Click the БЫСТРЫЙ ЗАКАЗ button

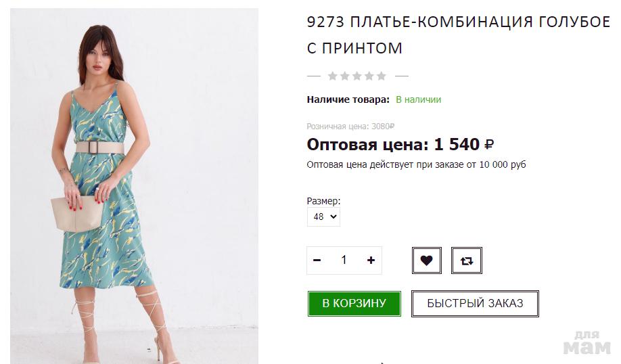(475, 303)
